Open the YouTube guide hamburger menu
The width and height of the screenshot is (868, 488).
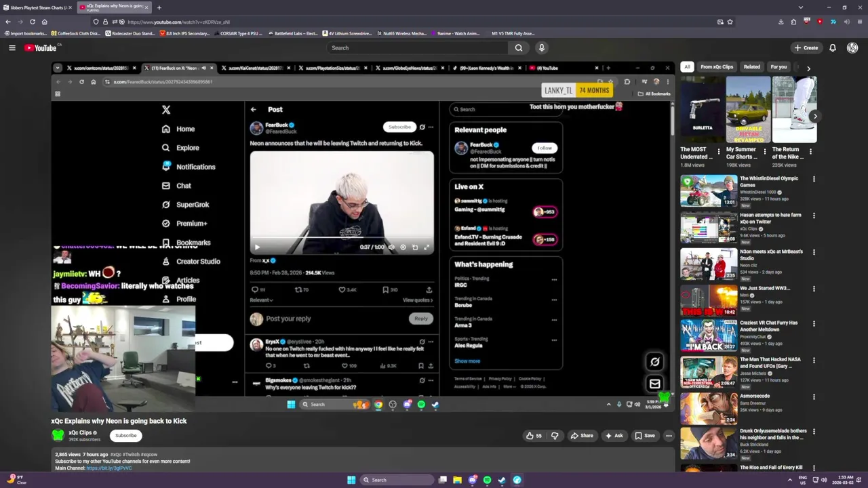tap(12, 47)
